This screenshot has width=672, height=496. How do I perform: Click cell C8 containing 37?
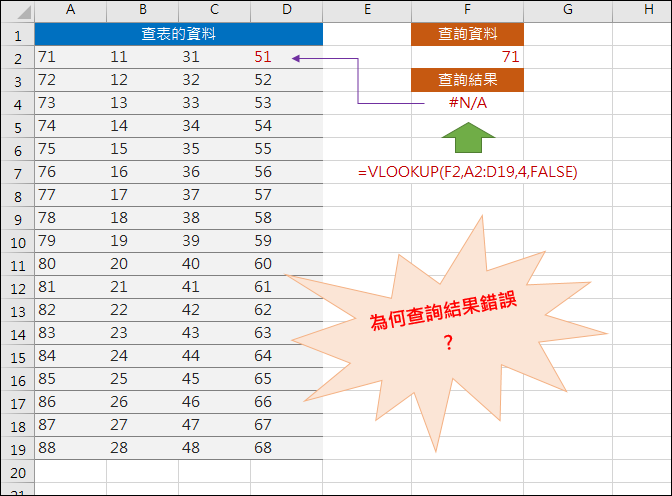[215, 195]
